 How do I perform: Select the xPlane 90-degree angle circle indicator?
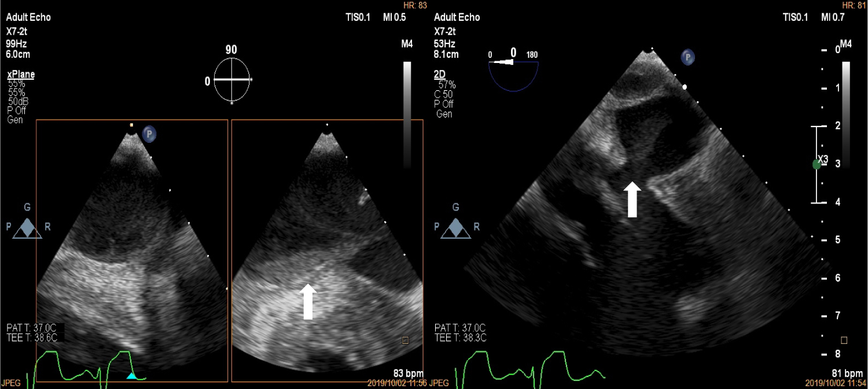pyautogui.click(x=231, y=80)
